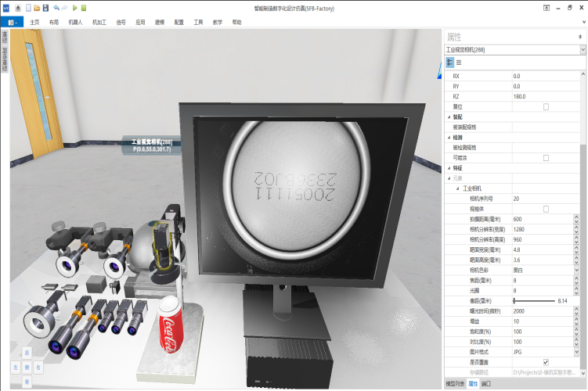
Task: Stop simulation with green square icon
Action: coord(84,8)
